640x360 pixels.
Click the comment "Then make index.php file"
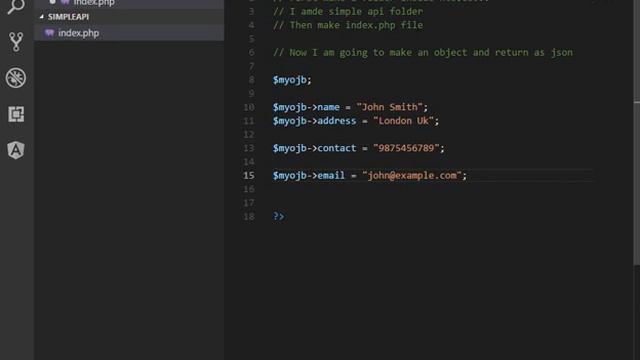(x=348, y=25)
